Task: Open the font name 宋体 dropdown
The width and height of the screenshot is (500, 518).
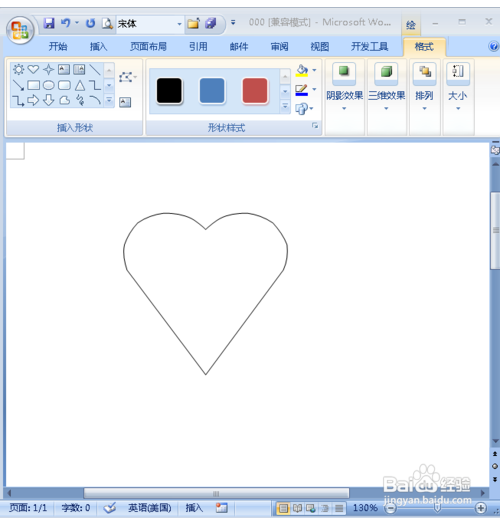Action: [179, 24]
